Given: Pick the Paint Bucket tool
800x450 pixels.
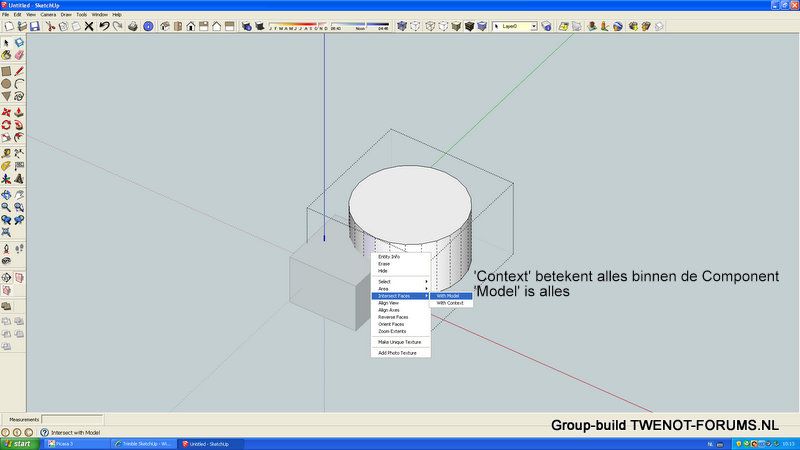Looking at the screenshot, I should point(6,55).
